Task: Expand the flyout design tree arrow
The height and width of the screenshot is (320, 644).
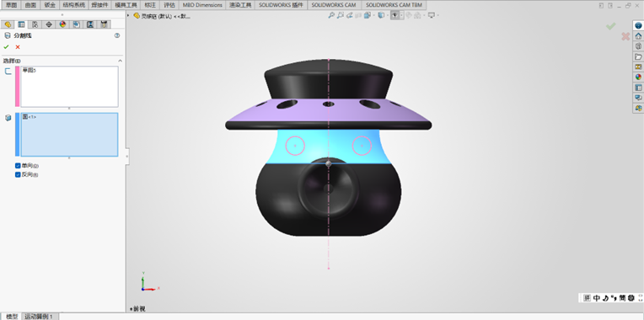Action: pyautogui.click(x=129, y=16)
